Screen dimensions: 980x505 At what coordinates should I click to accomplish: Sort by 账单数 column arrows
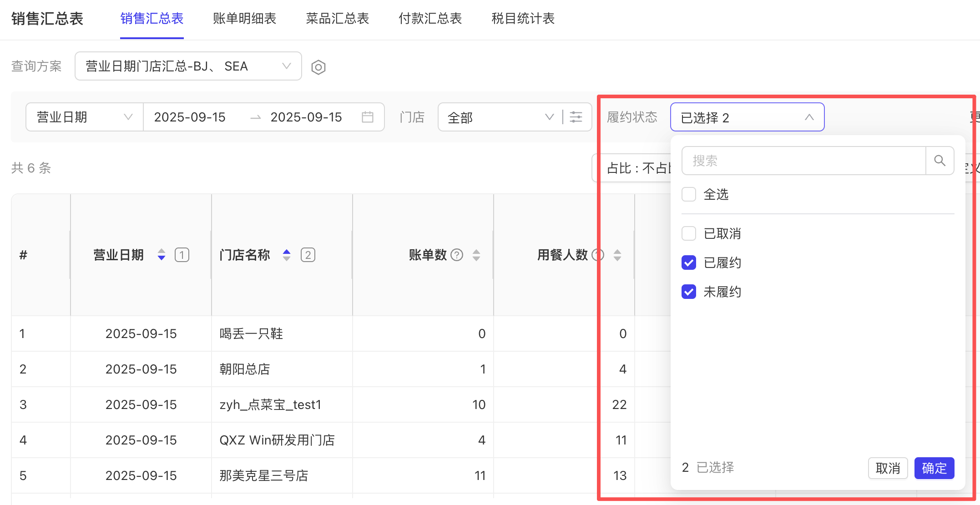pyautogui.click(x=476, y=255)
